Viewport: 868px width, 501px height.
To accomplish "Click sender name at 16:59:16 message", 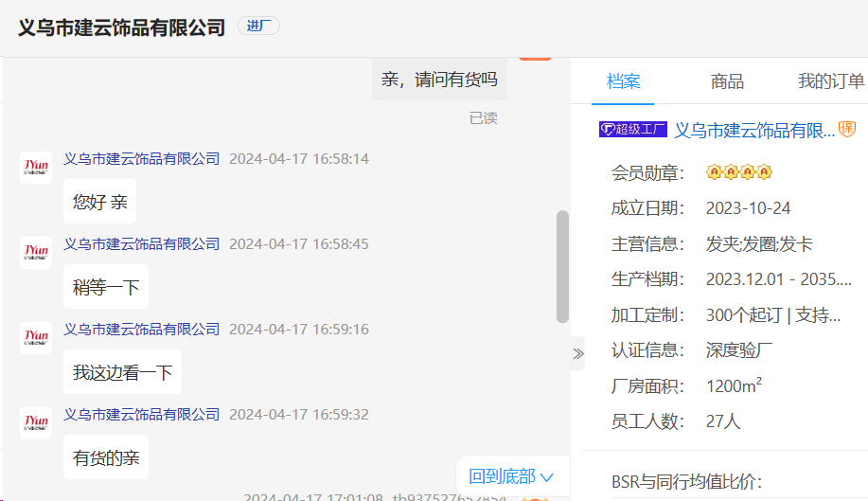I will click(142, 330).
